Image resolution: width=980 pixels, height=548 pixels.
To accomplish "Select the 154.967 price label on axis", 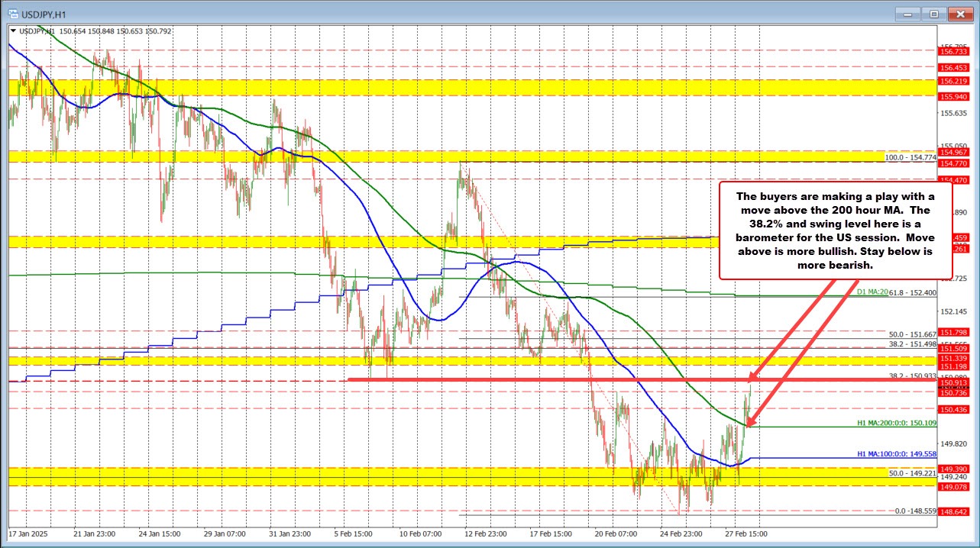I will coord(953,153).
